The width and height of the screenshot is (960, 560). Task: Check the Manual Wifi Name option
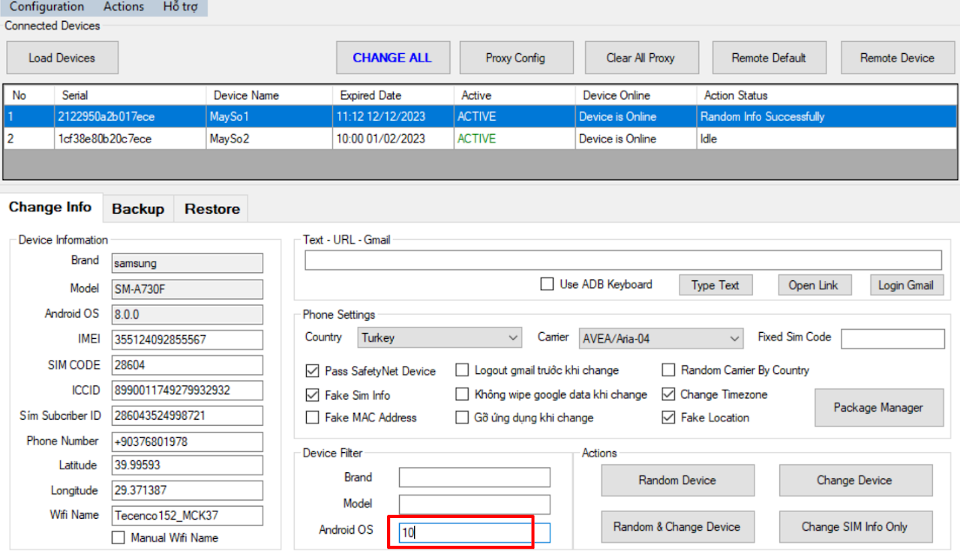pos(118,538)
